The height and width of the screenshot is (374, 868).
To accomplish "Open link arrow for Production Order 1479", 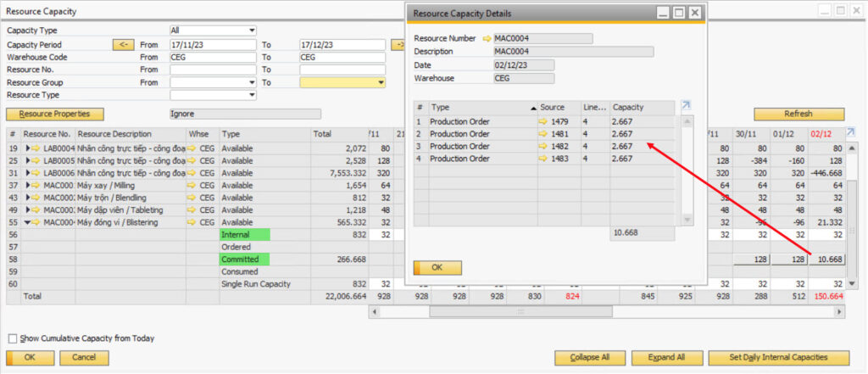I will [542, 121].
